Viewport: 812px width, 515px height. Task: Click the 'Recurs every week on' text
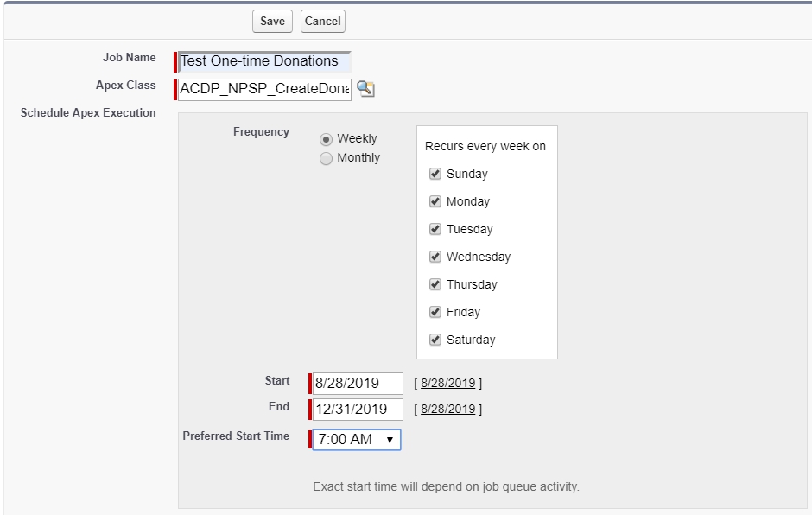click(485, 146)
